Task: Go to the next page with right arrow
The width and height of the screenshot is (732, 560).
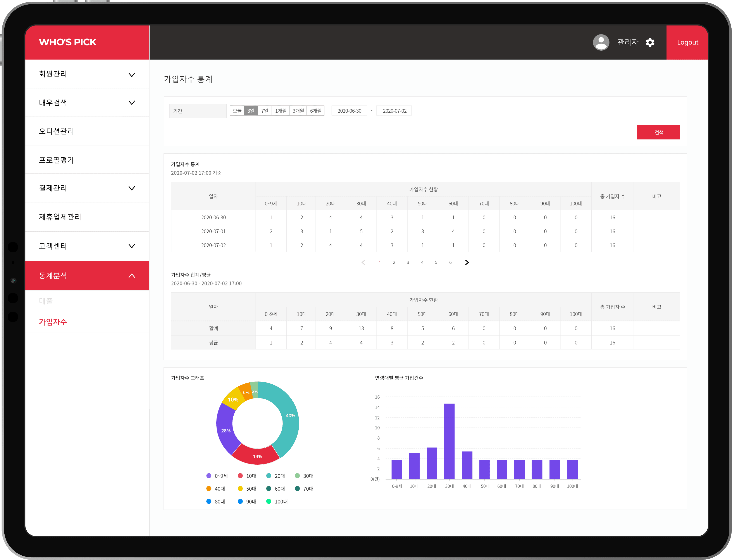Action: point(467,262)
